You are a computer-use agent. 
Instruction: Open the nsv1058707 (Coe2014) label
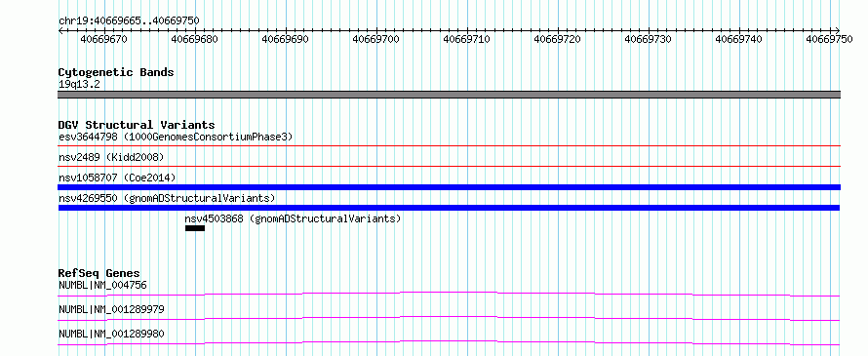(x=117, y=178)
